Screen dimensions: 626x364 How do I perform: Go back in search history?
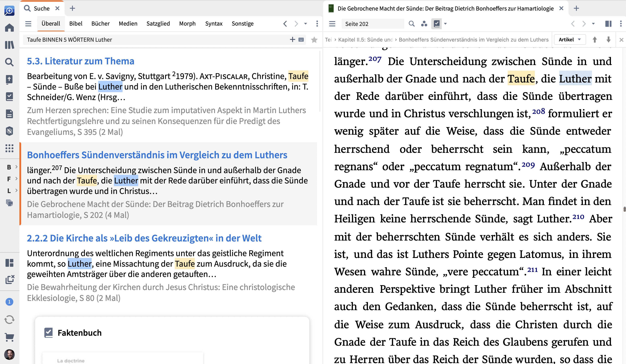(x=285, y=24)
